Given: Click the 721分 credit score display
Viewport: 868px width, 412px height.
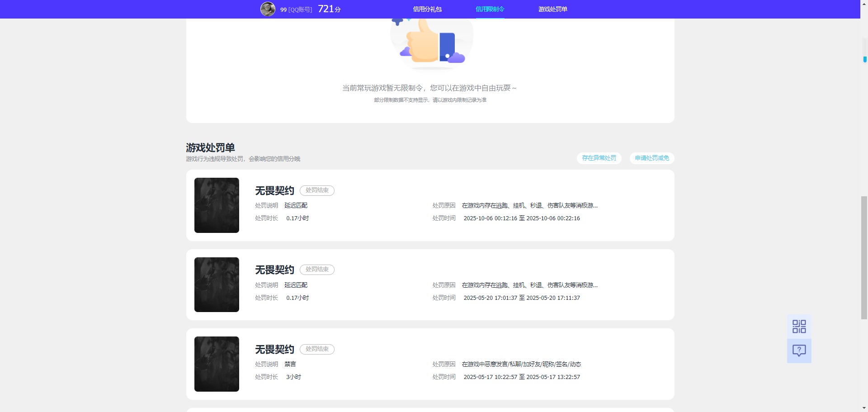Looking at the screenshot, I should point(330,8).
